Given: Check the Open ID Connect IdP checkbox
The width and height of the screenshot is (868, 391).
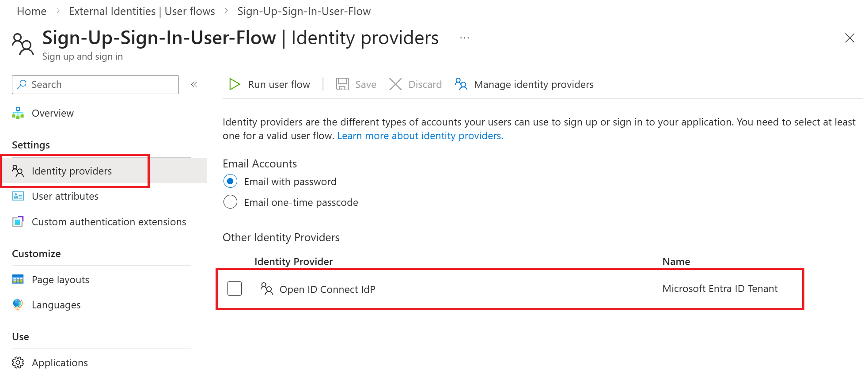Looking at the screenshot, I should [x=235, y=289].
